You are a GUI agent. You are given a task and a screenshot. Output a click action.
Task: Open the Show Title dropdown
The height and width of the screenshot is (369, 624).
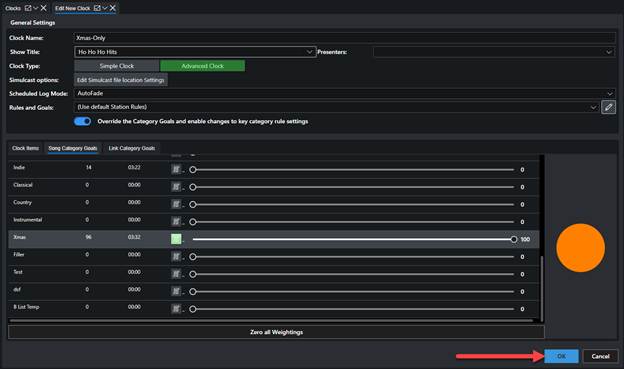[x=309, y=52]
